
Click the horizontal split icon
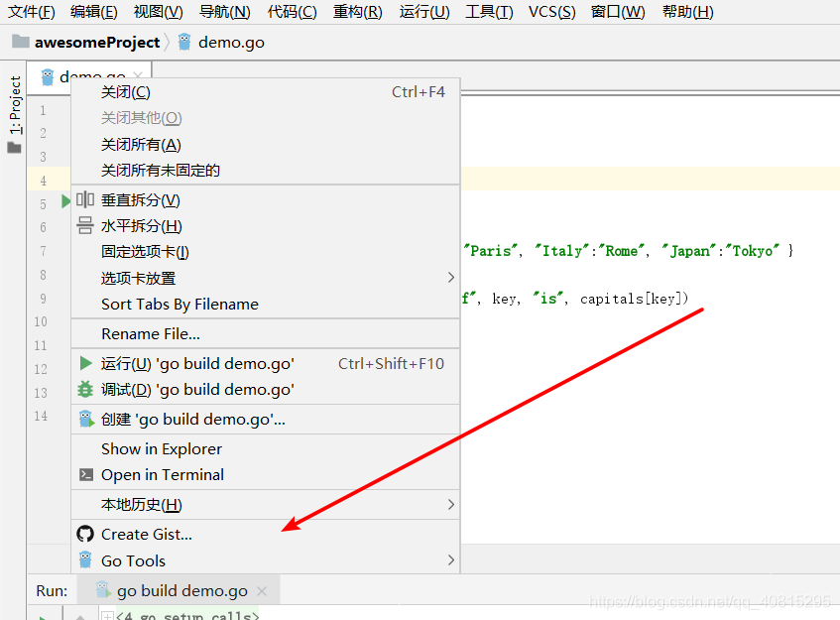tap(85, 225)
